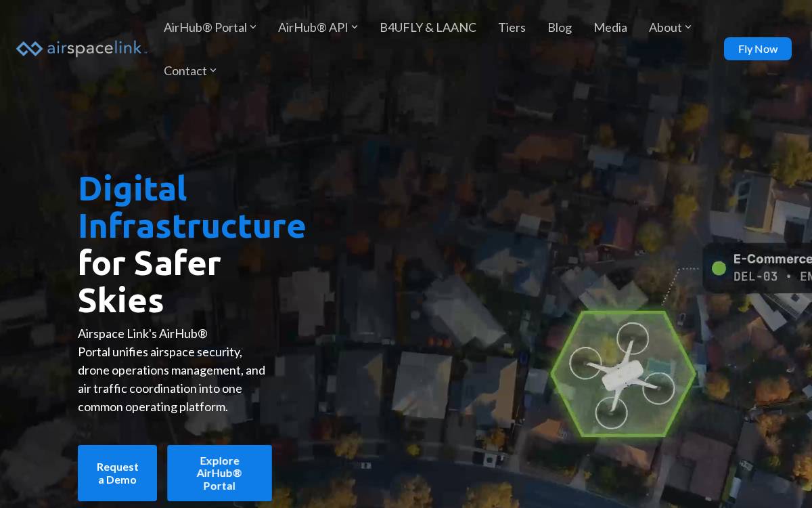Viewport: 812px width, 508px height.
Task: Click the Request a Demo button
Action: tap(117, 473)
